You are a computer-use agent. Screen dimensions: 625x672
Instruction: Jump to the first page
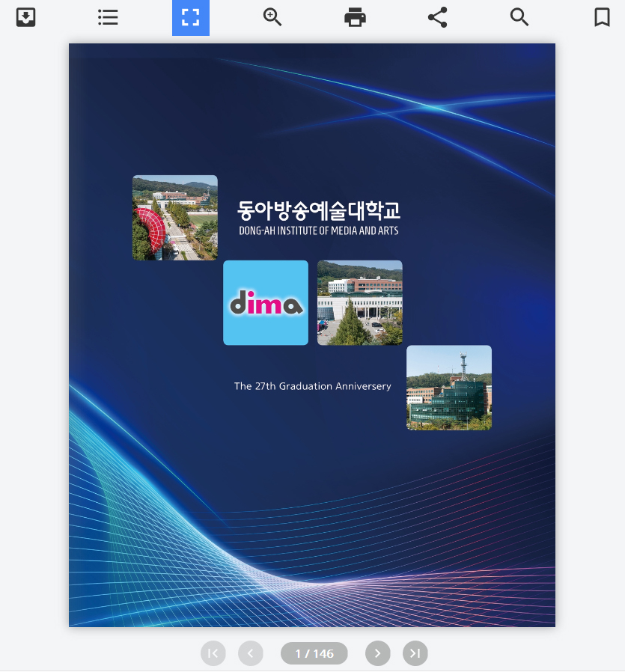coord(213,653)
